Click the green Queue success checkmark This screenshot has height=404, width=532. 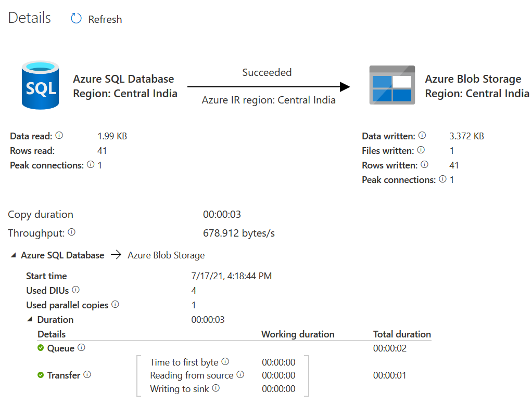click(41, 348)
